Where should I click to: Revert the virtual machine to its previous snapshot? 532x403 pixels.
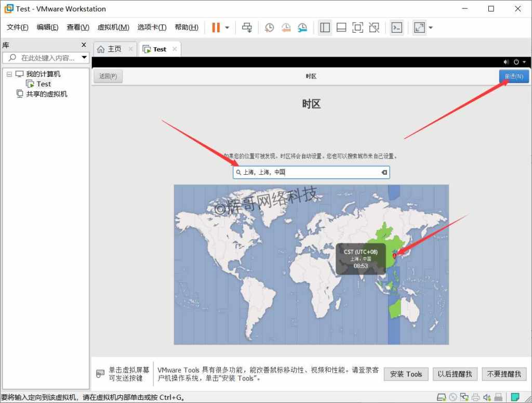tap(286, 28)
